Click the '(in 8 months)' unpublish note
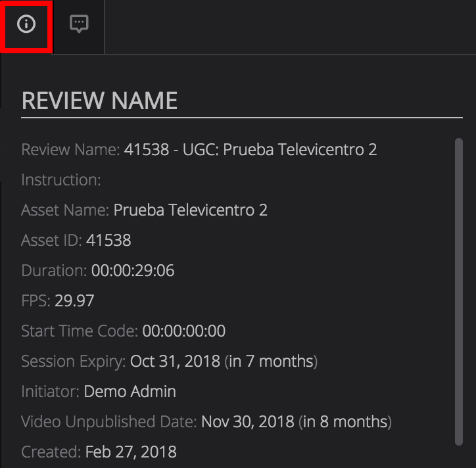476x468 pixels. click(345, 422)
